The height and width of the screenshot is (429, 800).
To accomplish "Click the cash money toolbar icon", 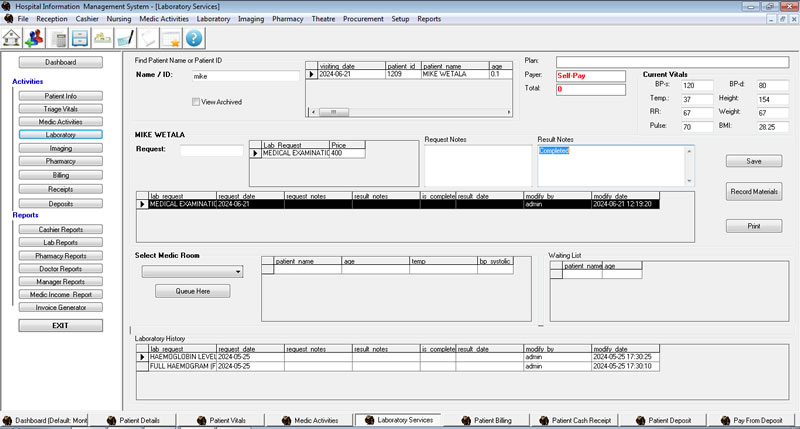I will tap(102, 38).
